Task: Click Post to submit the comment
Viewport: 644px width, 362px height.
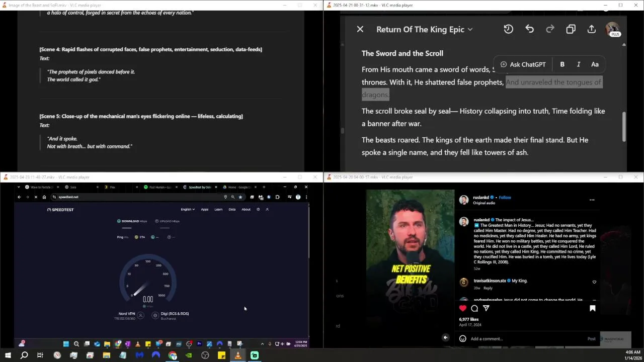Action: [591, 339]
